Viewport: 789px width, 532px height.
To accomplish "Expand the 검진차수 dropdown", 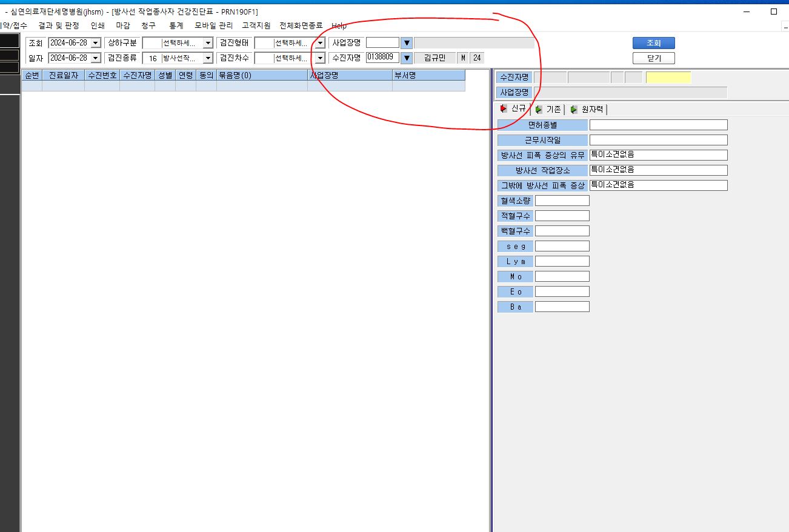I will coord(320,58).
